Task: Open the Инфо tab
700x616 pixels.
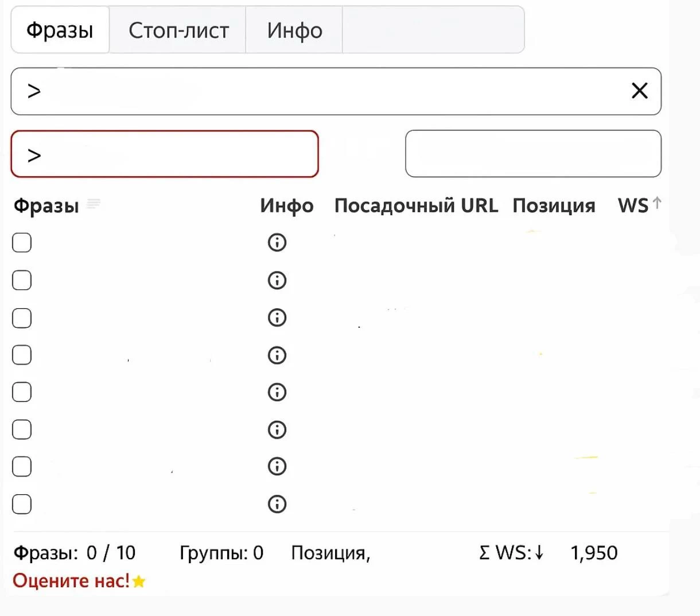Action: tap(294, 30)
